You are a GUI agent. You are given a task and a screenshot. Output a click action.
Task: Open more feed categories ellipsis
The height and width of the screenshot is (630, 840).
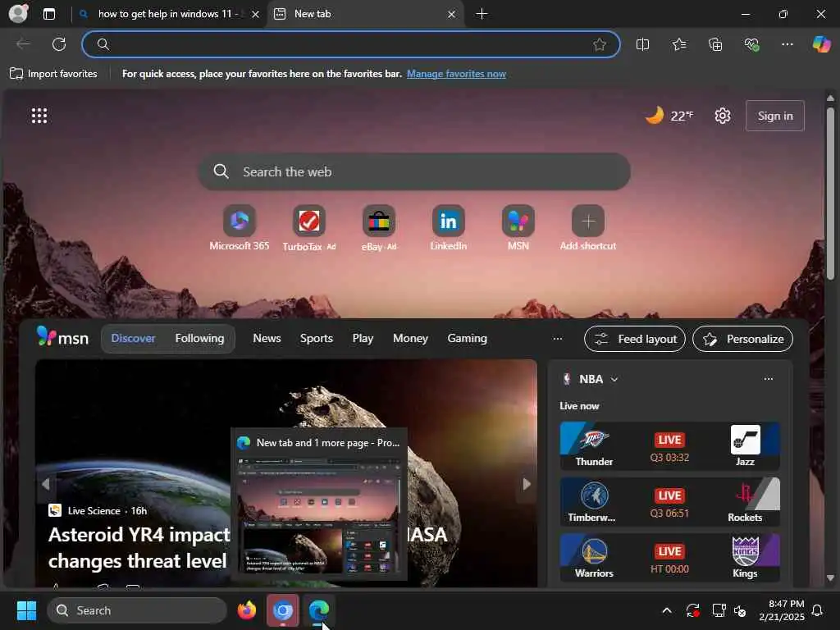click(558, 339)
